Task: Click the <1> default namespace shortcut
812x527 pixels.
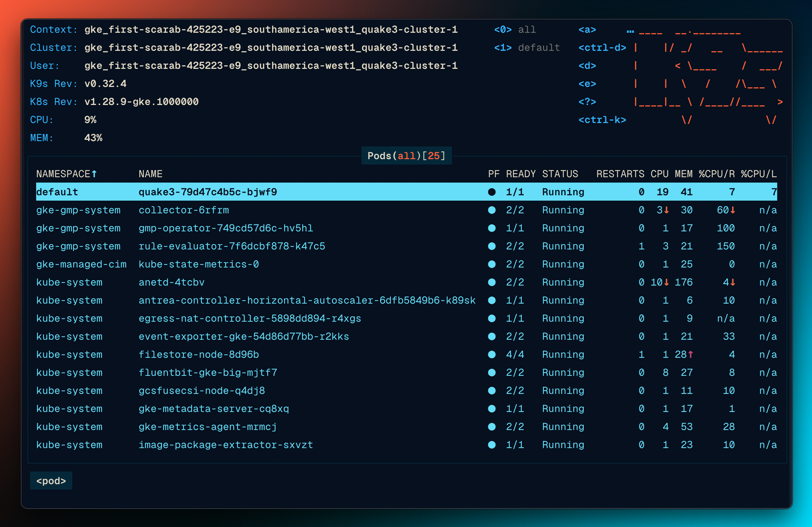Action: 527,48
